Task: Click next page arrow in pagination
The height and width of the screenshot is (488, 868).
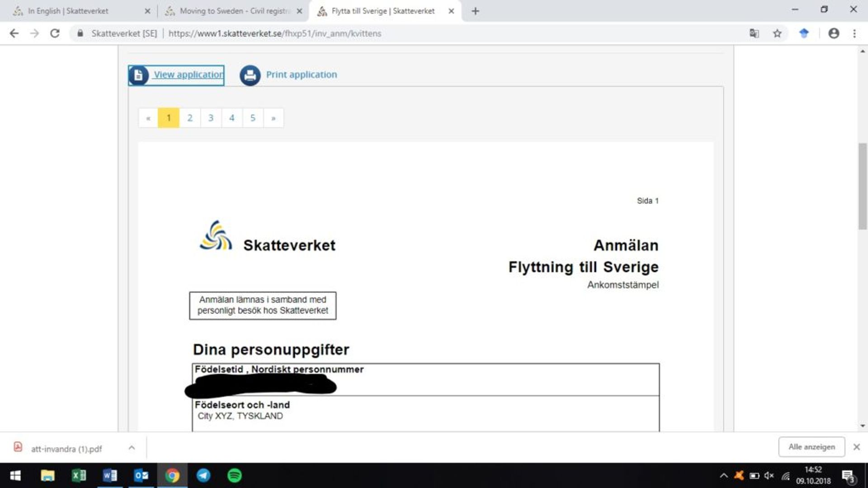Action: [273, 117]
